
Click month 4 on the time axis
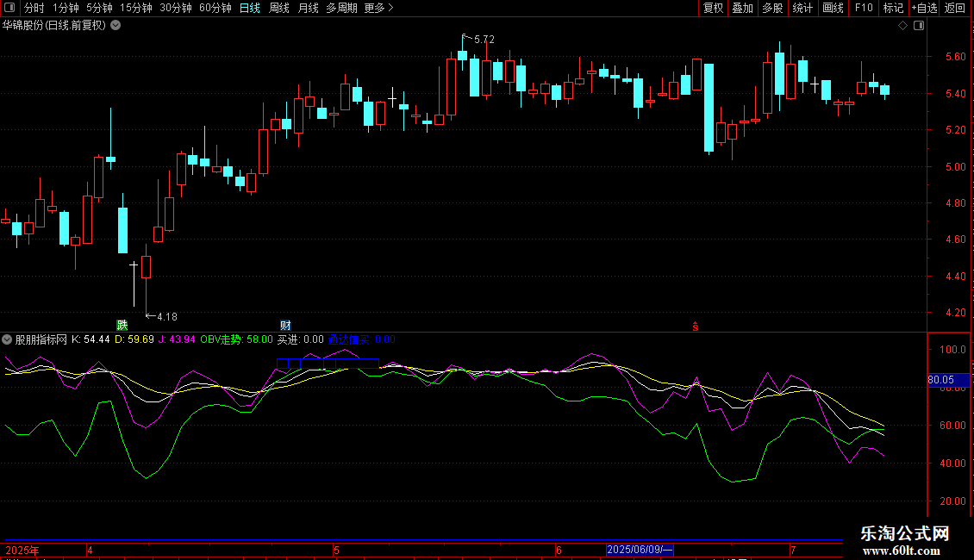tap(90, 550)
